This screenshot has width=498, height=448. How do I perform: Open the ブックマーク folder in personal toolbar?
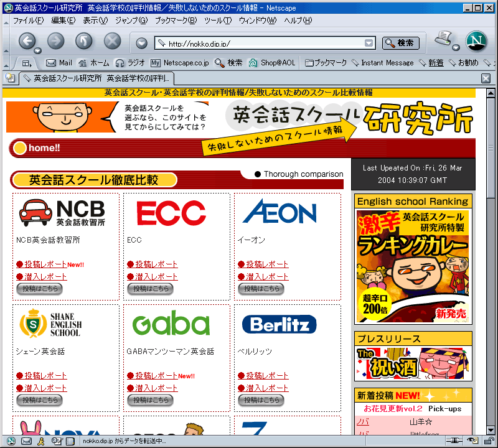click(x=326, y=63)
